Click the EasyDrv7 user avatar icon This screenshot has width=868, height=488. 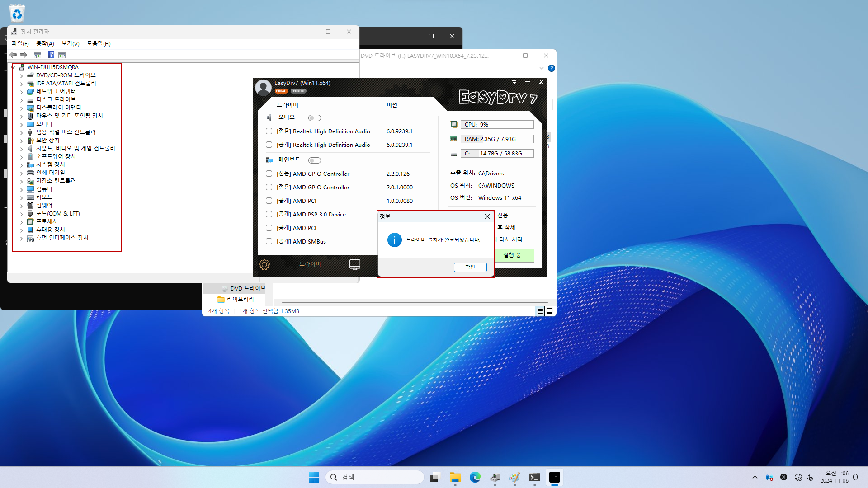(263, 87)
